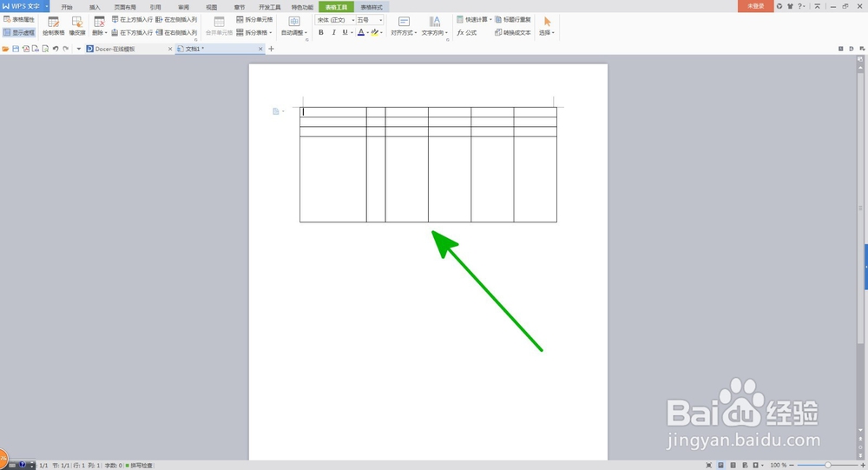The image size is (868, 470).
Task: Switch to the 页面布局 tab
Action: (125, 7)
